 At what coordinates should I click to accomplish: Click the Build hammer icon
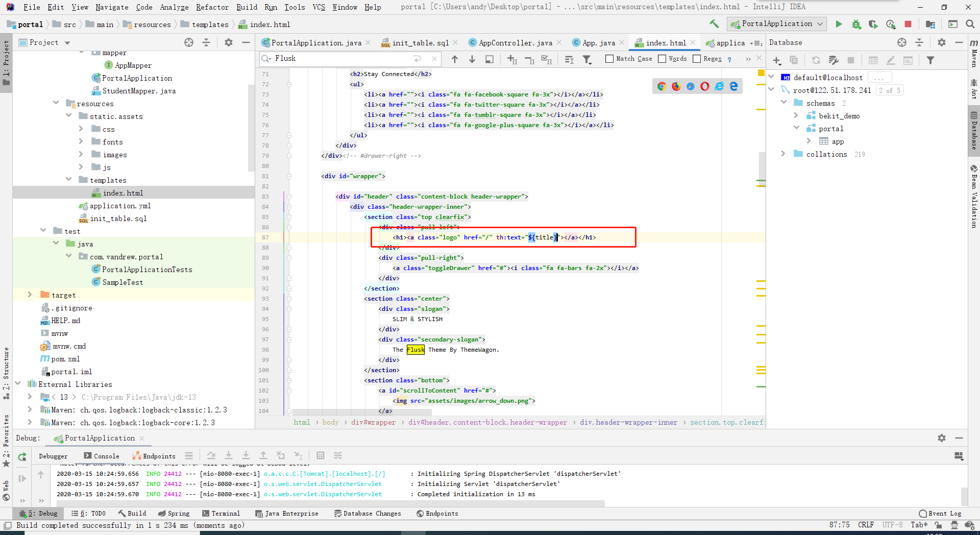coord(714,24)
